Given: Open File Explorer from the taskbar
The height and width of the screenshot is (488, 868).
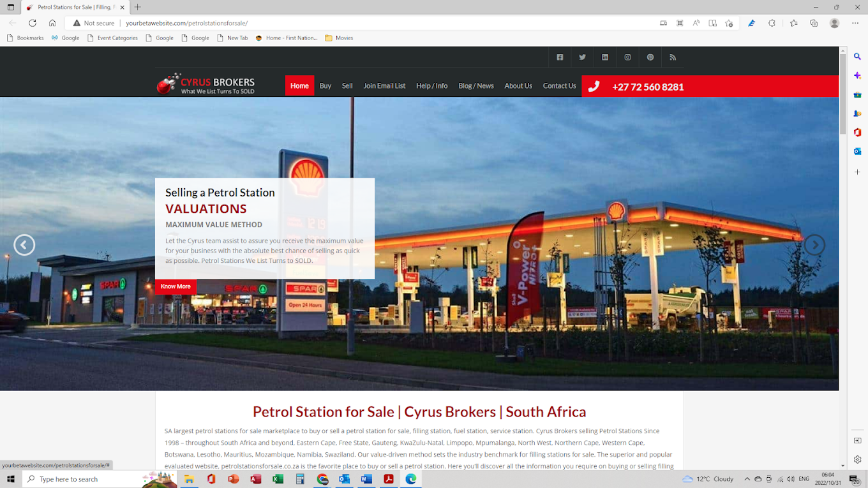Looking at the screenshot, I should coord(189,479).
